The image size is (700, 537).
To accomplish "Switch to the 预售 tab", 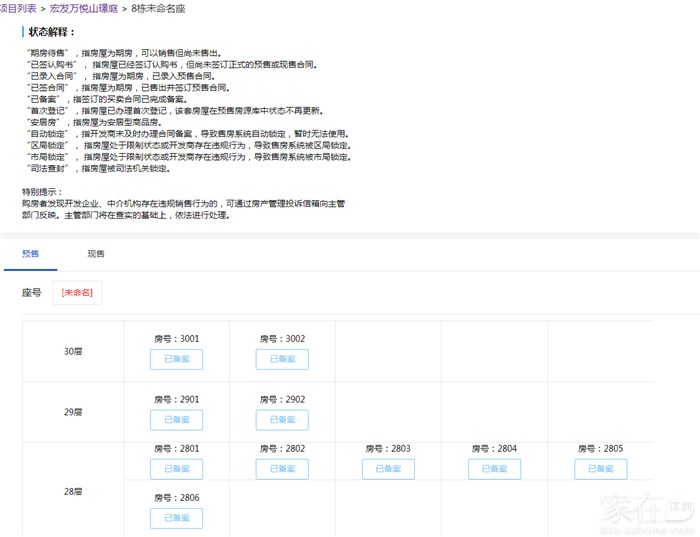I will pyautogui.click(x=30, y=254).
